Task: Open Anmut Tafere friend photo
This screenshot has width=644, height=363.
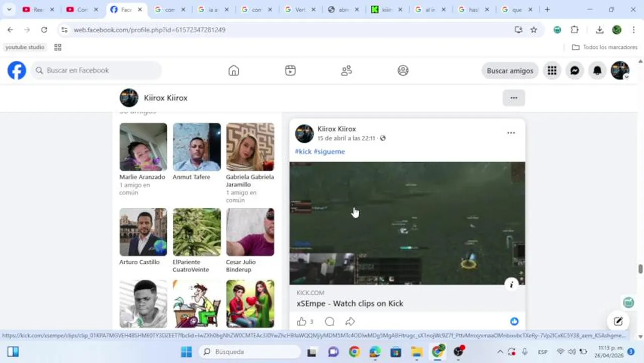Action: coord(197,147)
